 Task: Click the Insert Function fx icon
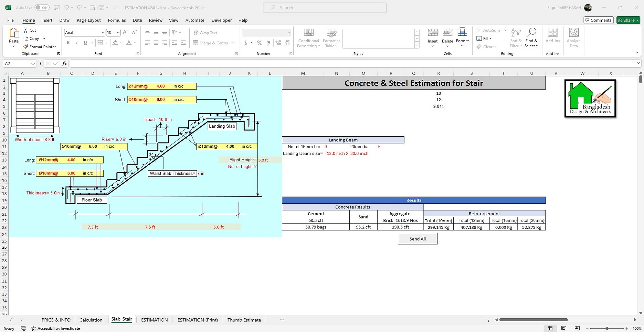coord(64,63)
